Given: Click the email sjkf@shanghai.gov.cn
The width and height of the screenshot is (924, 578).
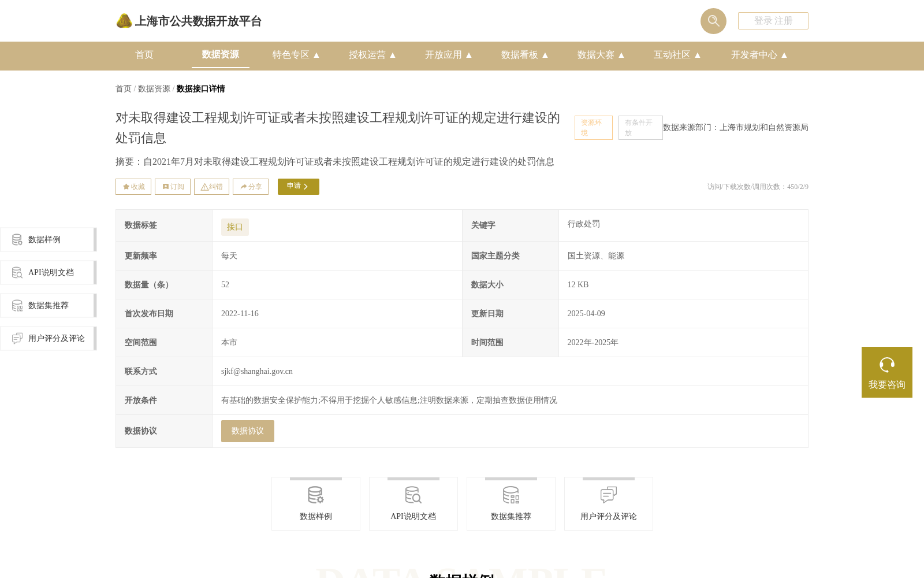Looking at the screenshot, I should 257,372.
